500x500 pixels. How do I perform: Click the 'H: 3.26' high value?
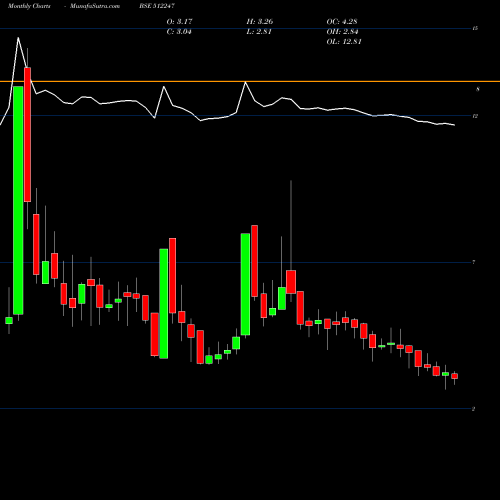pyautogui.click(x=260, y=22)
